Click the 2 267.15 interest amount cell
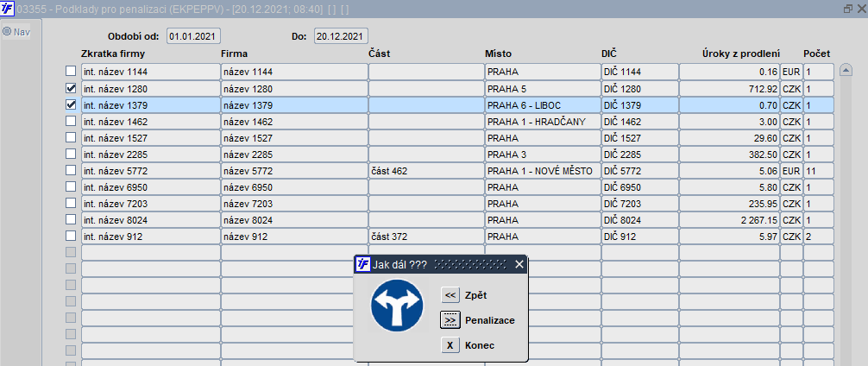This screenshot has height=366, width=868. [x=729, y=220]
